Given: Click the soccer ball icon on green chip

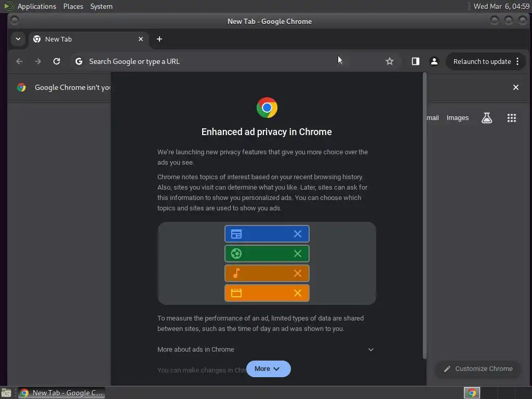Looking at the screenshot, I should click(236, 254).
